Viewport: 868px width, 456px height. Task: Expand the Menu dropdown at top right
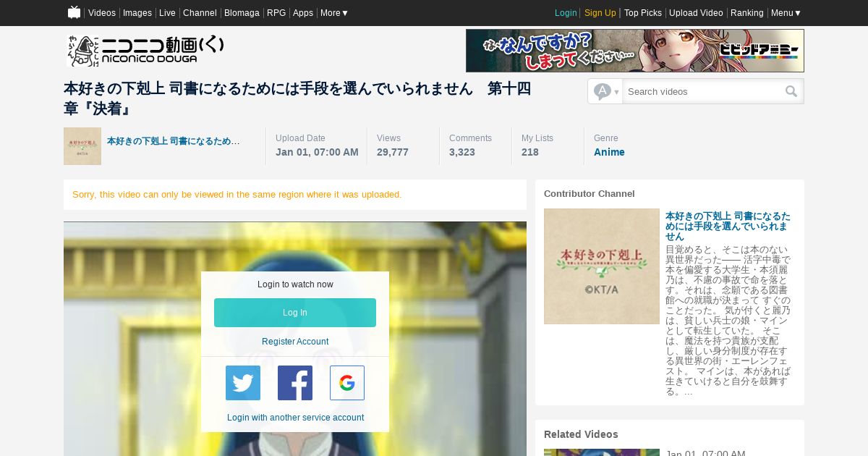786,13
